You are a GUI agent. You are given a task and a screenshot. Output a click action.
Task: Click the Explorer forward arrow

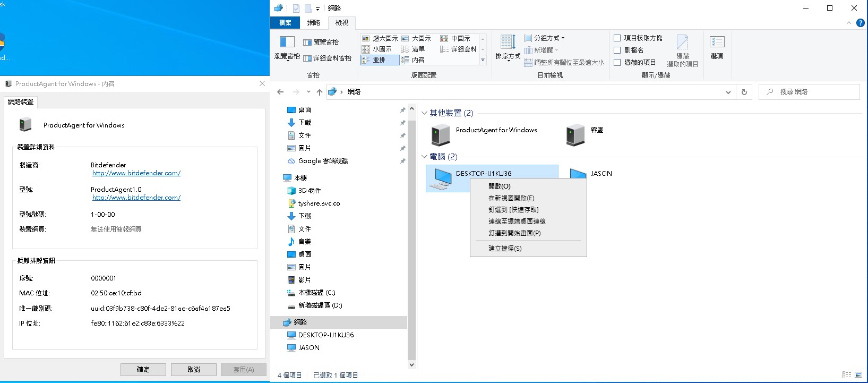pos(296,92)
